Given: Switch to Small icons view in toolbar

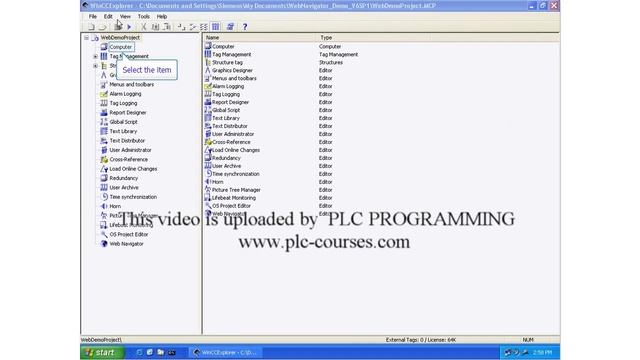Looking at the screenshot, I should pos(193,27).
